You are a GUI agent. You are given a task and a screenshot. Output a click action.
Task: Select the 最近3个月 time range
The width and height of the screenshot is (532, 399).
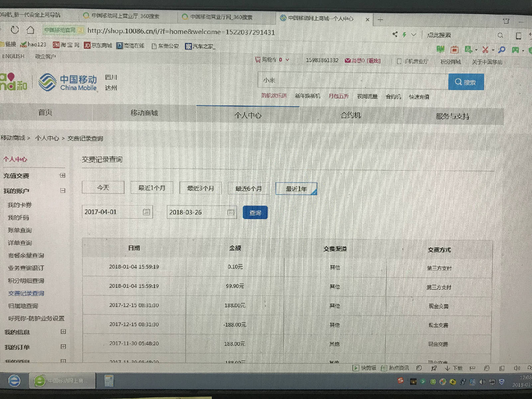tap(200, 188)
